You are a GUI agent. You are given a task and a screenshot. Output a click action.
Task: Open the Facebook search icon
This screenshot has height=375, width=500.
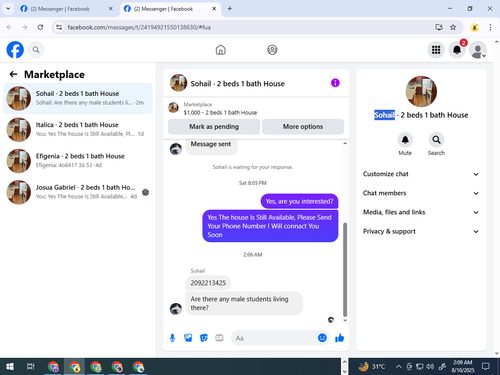tap(36, 50)
